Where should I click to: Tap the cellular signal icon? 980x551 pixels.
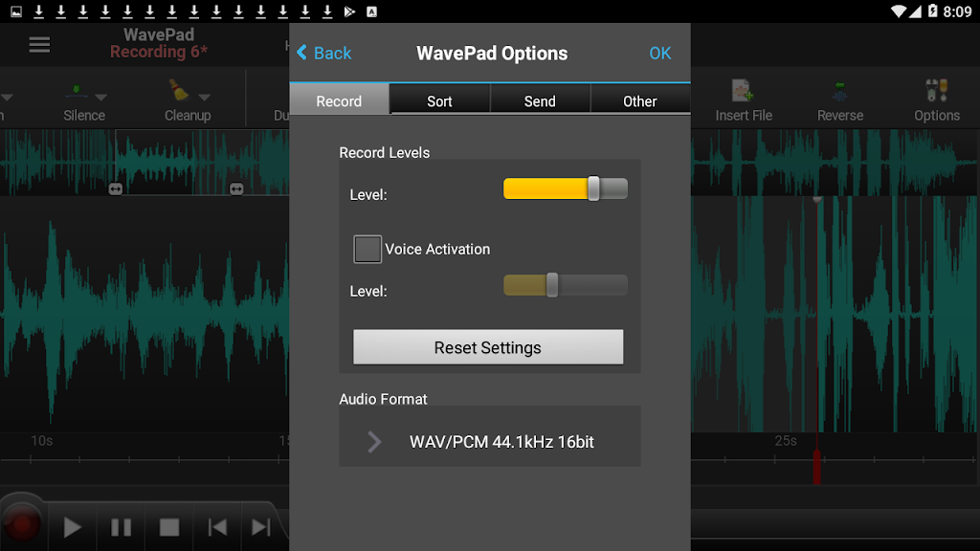click(915, 11)
